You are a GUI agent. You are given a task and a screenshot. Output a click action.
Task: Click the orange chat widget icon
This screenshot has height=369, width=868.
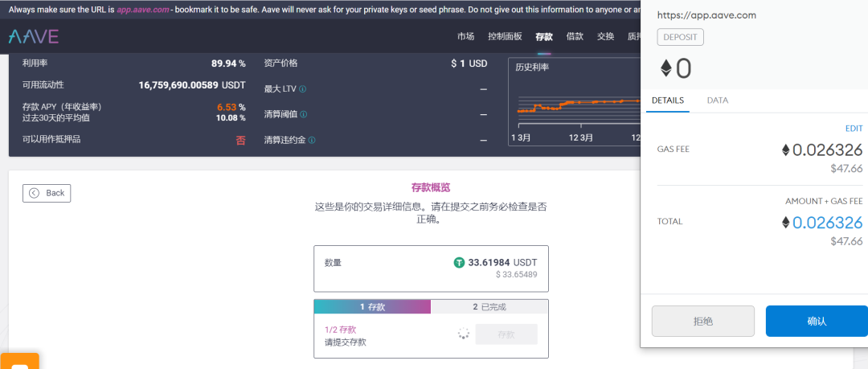tap(19, 361)
